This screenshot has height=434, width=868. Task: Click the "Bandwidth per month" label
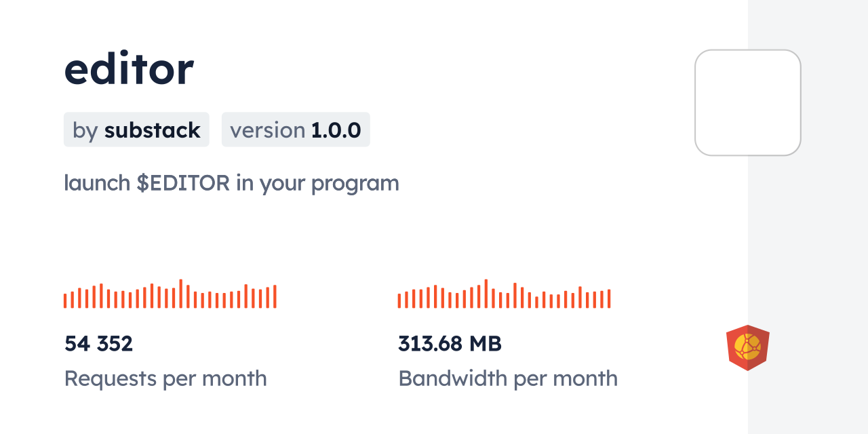(x=508, y=378)
